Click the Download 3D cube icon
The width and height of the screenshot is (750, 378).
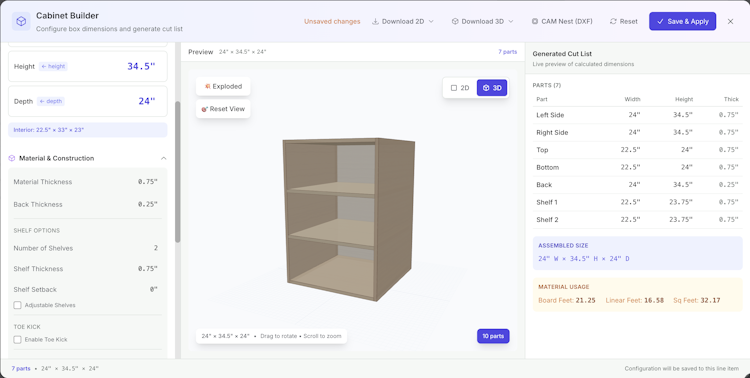click(455, 22)
